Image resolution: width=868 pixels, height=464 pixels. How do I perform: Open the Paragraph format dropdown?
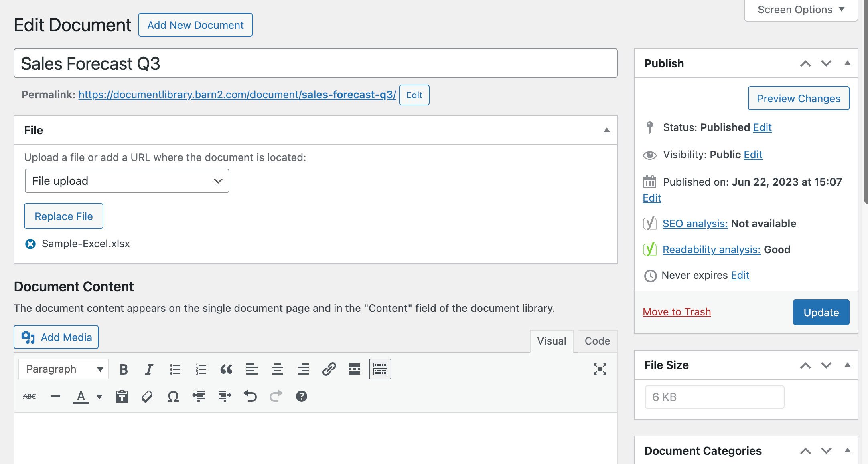(64, 369)
